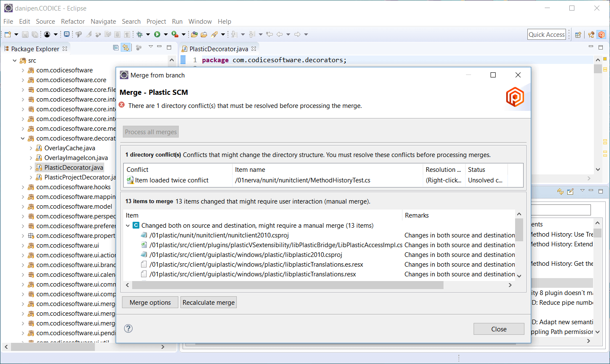Click the Debug bug icon in toolbar
This screenshot has width=610, height=364.
tap(139, 34)
